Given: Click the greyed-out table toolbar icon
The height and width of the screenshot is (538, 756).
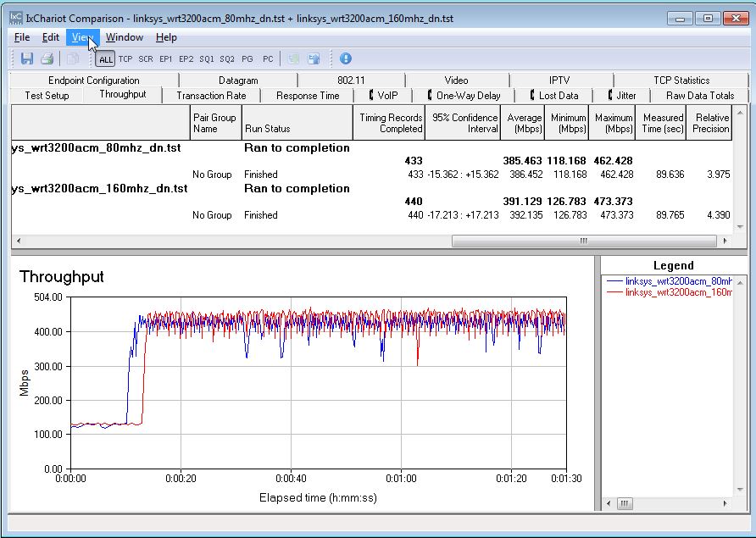Looking at the screenshot, I should pos(293,58).
